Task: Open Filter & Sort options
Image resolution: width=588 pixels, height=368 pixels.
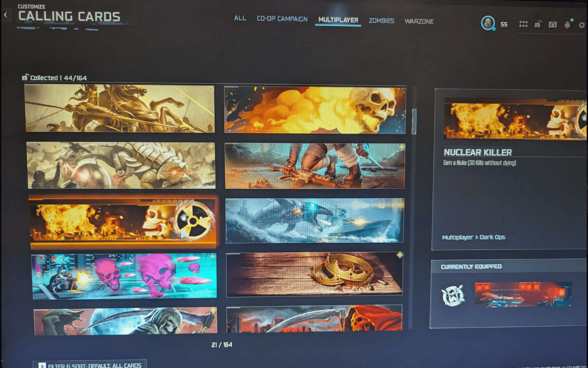Action: [90, 364]
